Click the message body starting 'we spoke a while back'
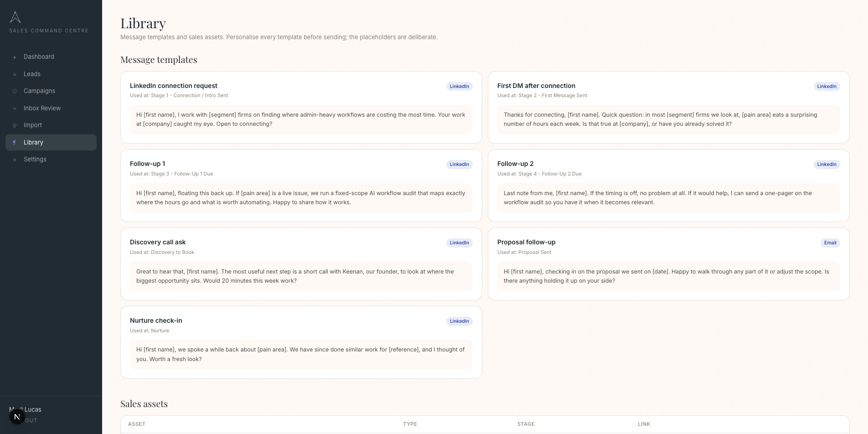The width and height of the screenshot is (868, 434). pos(301,354)
